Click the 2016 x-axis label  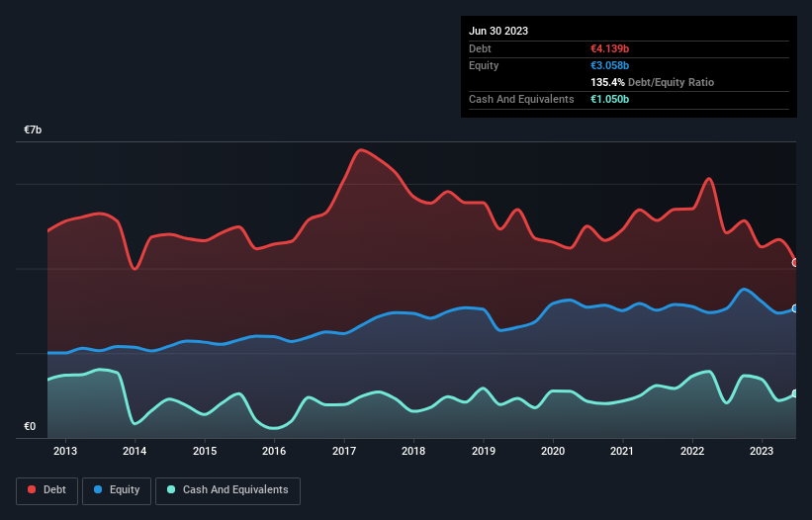pos(274,451)
